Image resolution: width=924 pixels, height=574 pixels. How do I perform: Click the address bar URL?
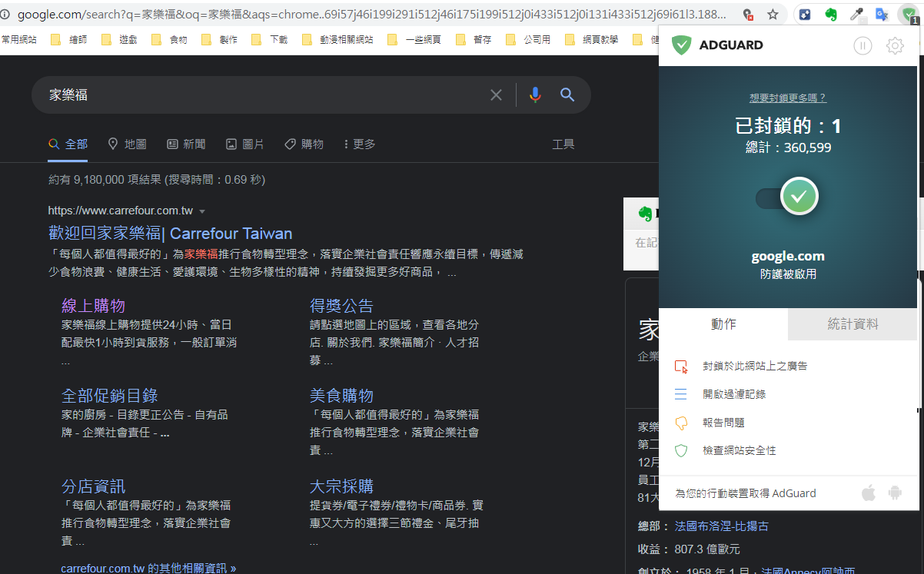(373, 14)
